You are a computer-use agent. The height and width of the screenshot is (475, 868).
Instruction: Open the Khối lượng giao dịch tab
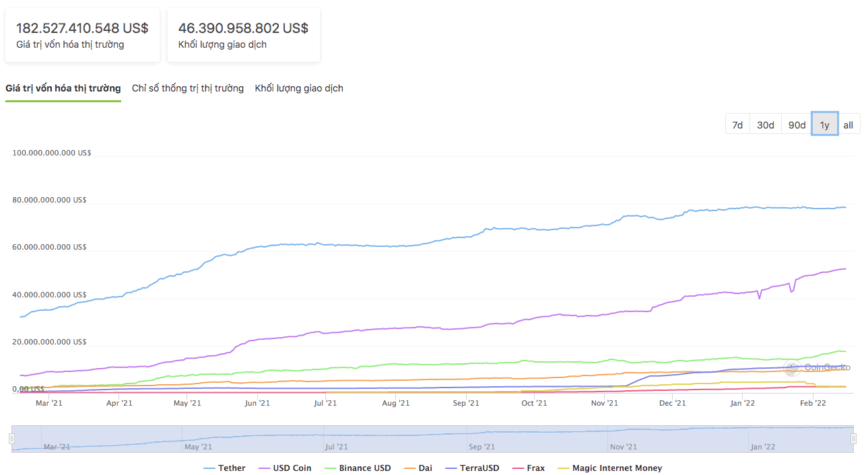click(x=299, y=88)
